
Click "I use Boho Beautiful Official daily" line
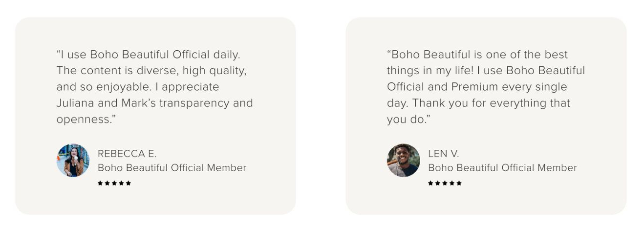[148, 55]
